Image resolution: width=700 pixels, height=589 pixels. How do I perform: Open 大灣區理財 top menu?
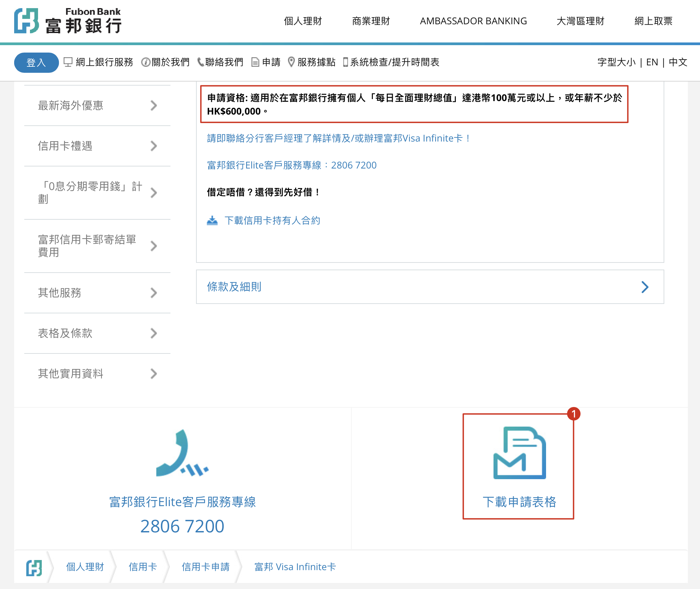580,21
